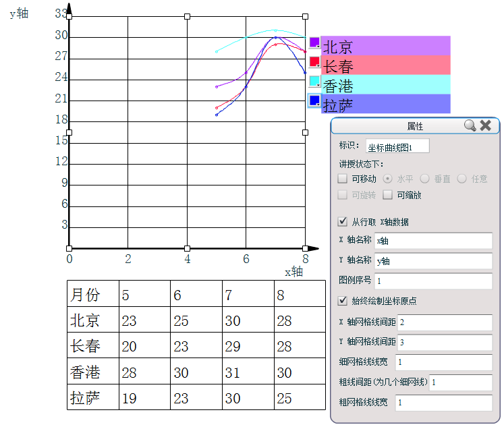
Task: Click the top-right resize handle of the chart
Action: pyautogui.click(x=306, y=16)
